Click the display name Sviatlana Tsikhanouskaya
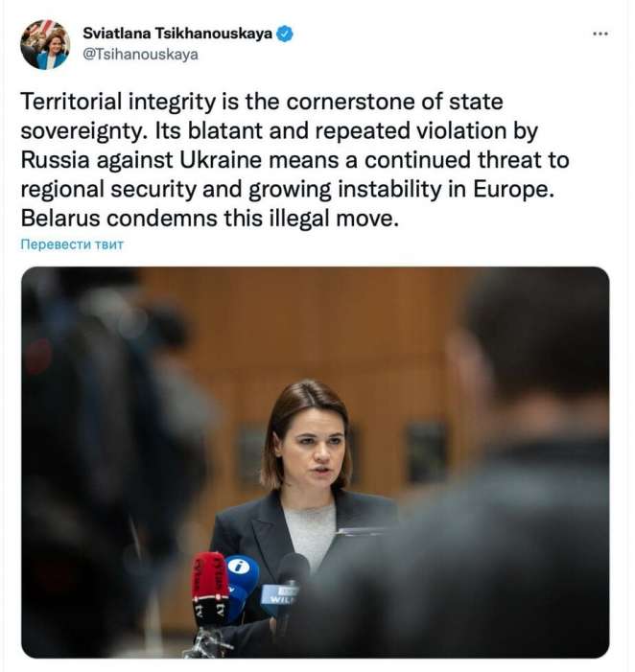 [177, 34]
